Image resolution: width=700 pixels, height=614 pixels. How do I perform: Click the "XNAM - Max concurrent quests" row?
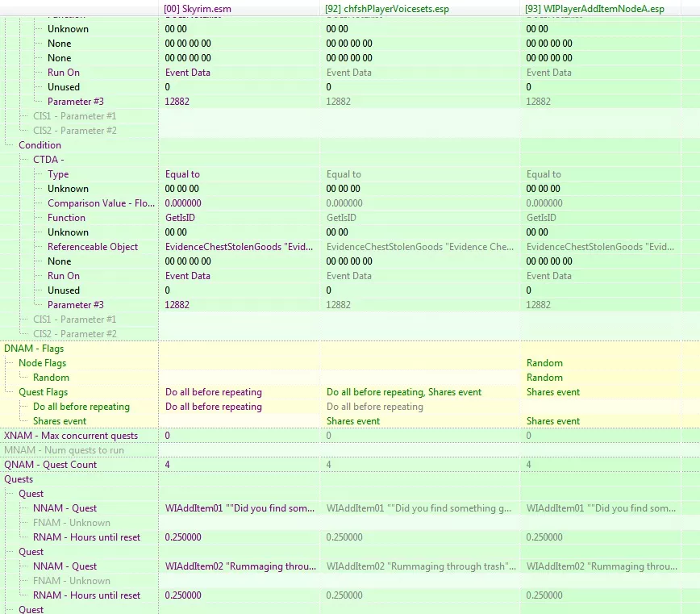click(71, 436)
